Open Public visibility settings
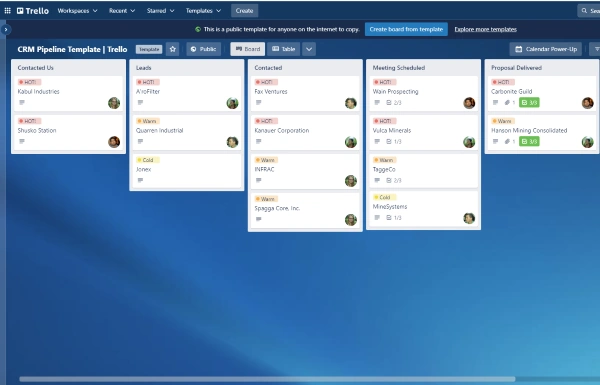This screenshot has width=600, height=385. (x=204, y=49)
